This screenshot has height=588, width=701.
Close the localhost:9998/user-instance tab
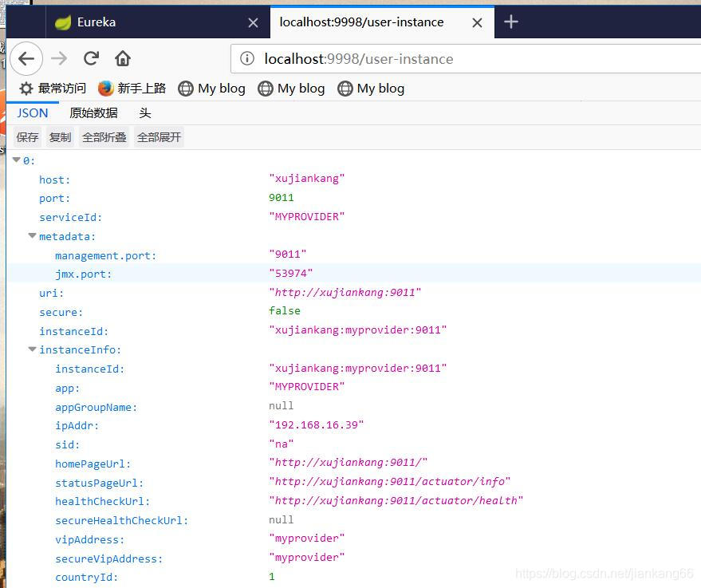tap(477, 22)
